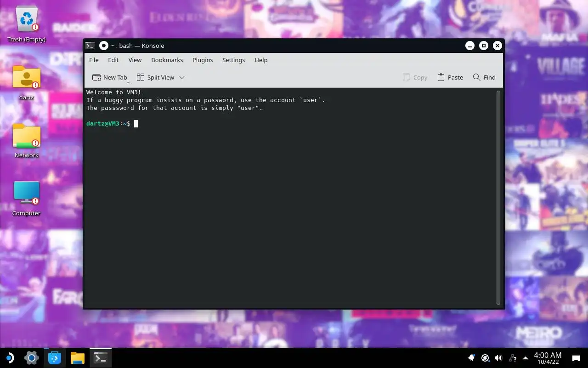The image size is (588, 368).
Task: Maximize the Konsole window
Action: coord(483,46)
